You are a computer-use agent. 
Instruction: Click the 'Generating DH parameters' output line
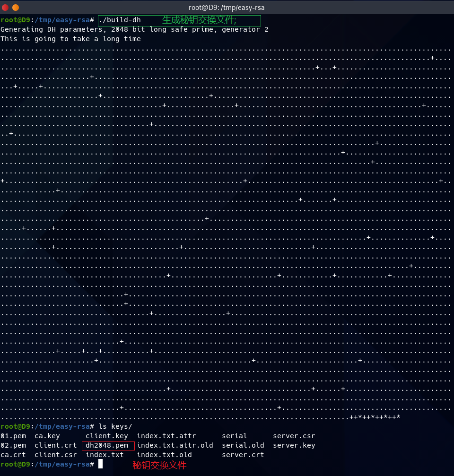pos(134,29)
